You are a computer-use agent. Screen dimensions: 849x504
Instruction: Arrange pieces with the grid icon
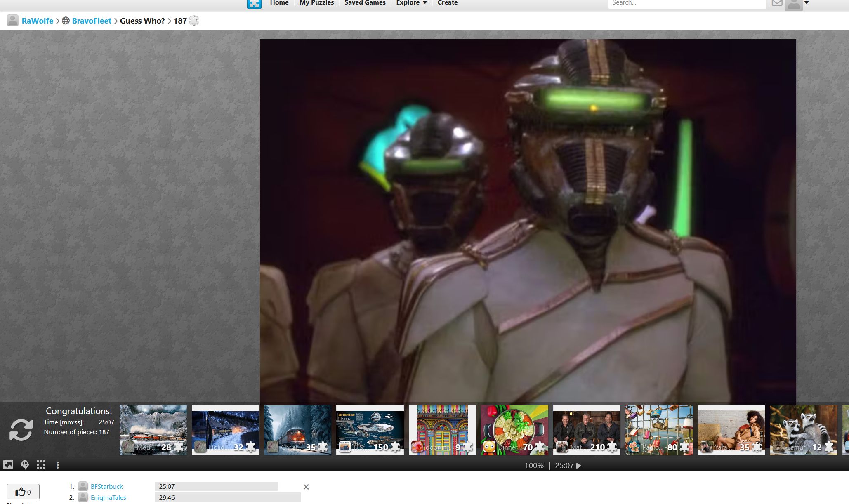coord(41,465)
